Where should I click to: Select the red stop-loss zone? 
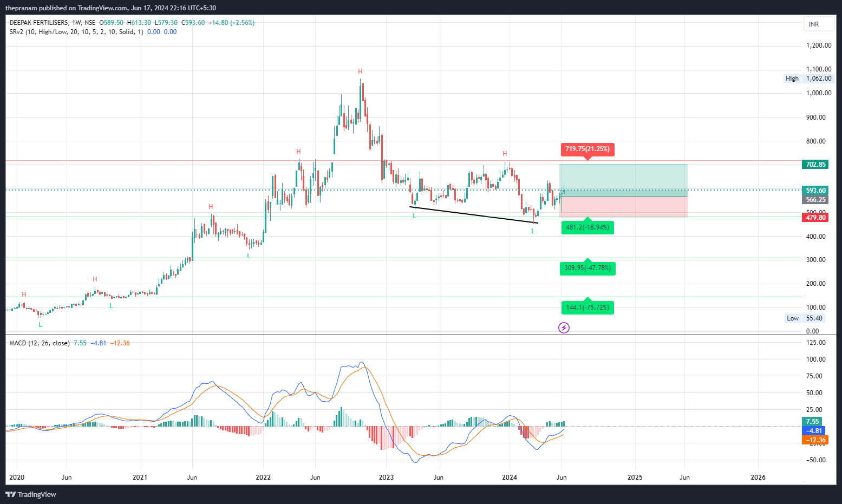click(x=623, y=207)
